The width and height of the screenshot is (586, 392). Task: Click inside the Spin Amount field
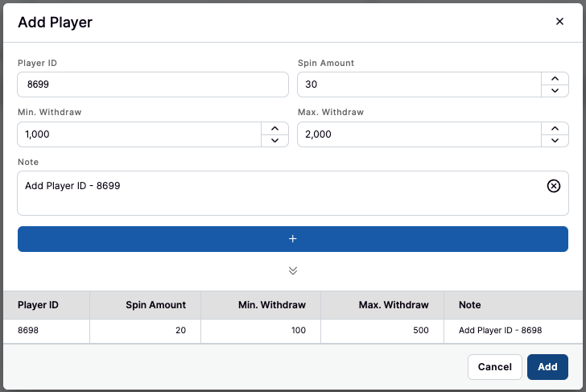click(x=419, y=85)
